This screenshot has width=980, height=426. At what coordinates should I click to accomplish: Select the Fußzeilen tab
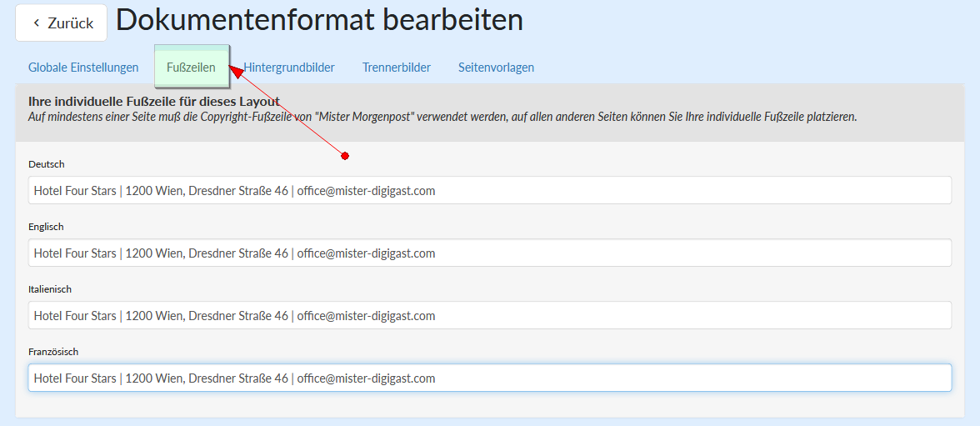(x=191, y=68)
